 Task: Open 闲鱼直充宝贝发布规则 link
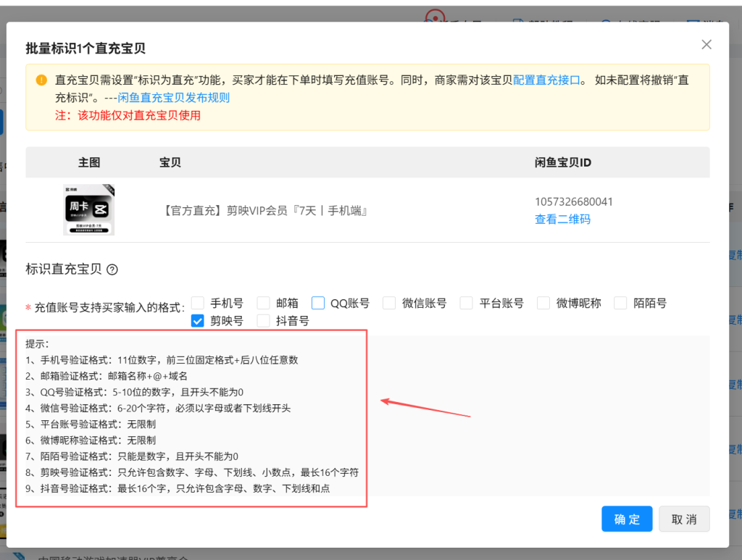(174, 97)
